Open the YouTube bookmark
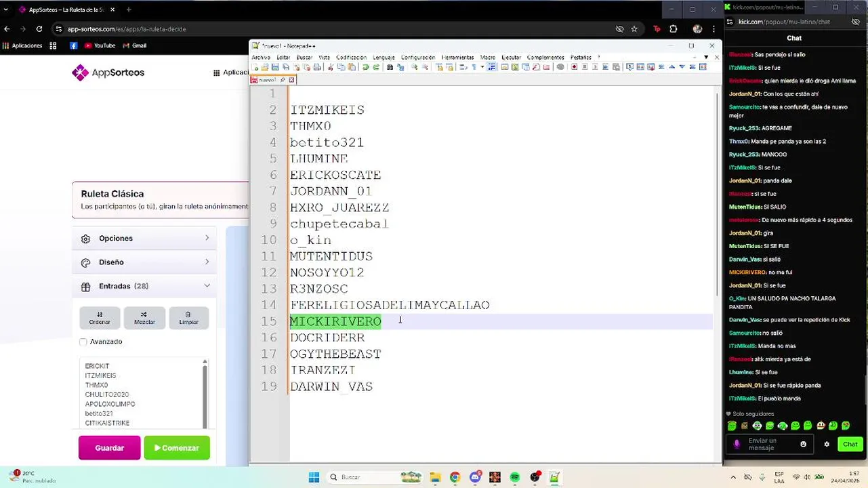 click(100, 45)
